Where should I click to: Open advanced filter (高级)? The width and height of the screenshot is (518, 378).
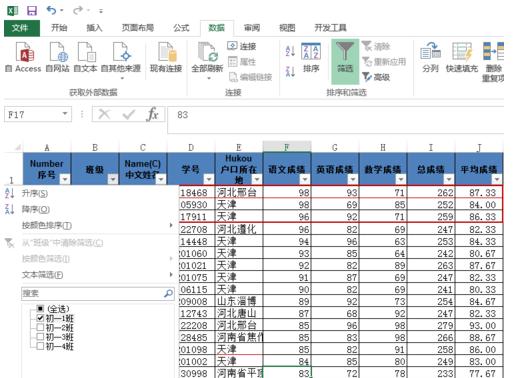click(x=376, y=77)
